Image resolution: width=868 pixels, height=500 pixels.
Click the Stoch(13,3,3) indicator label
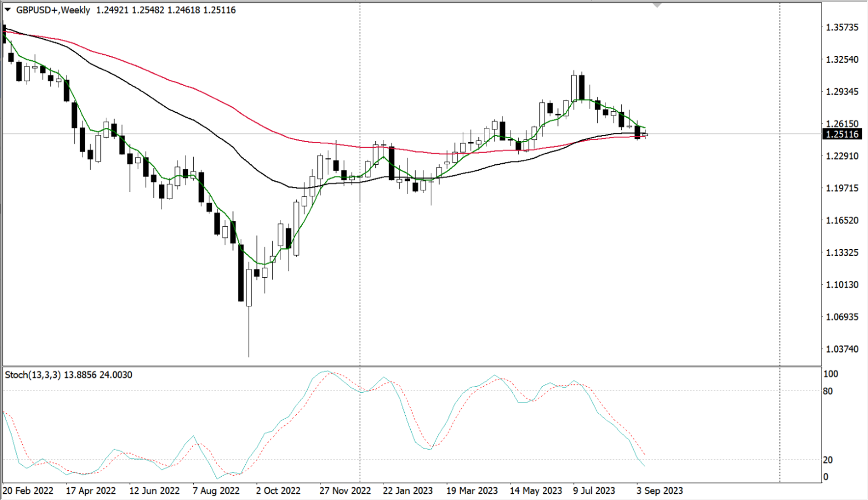33,375
